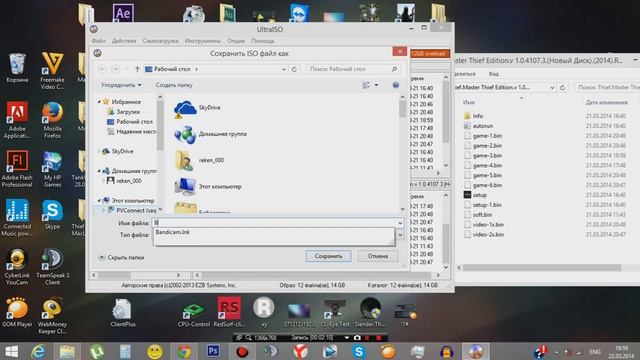
Task: Open the Имя файла dropdown arrow
Action: pos(400,222)
